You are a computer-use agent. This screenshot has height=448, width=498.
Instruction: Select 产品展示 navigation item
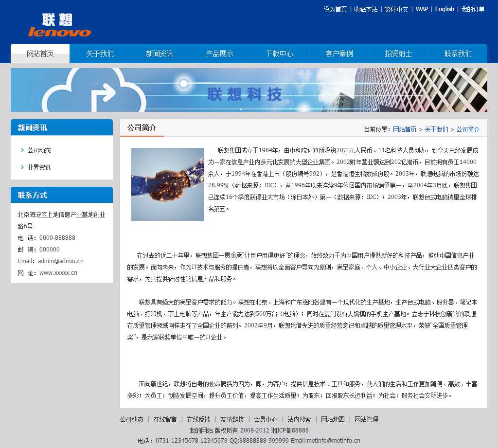(219, 54)
